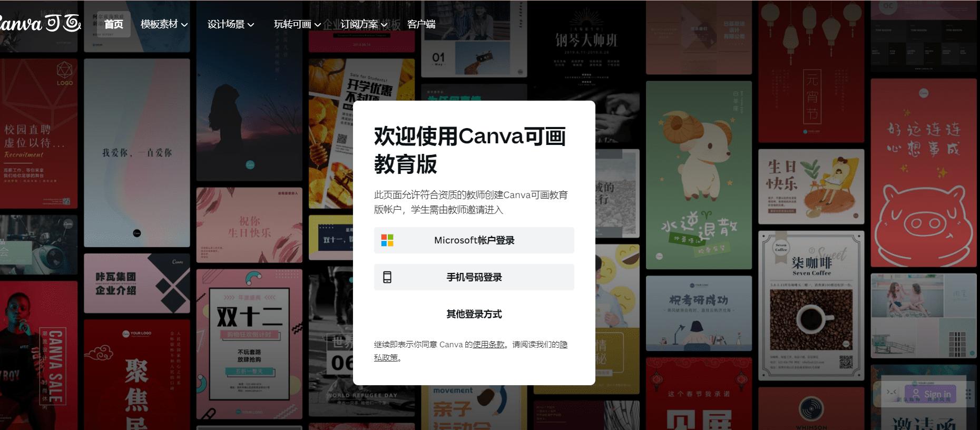Select the 生日快乐 yellow chair template
This screenshot has height=430, width=980.
coord(811,187)
